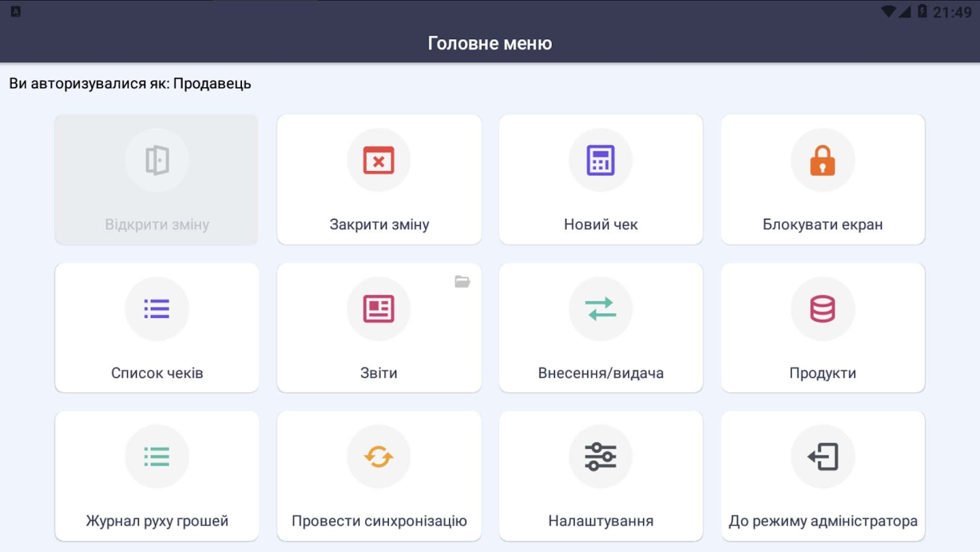The width and height of the screenshot is (980, 552).
Task: Click the exit icon for administrator mode
Action: (x=823, y=457)
